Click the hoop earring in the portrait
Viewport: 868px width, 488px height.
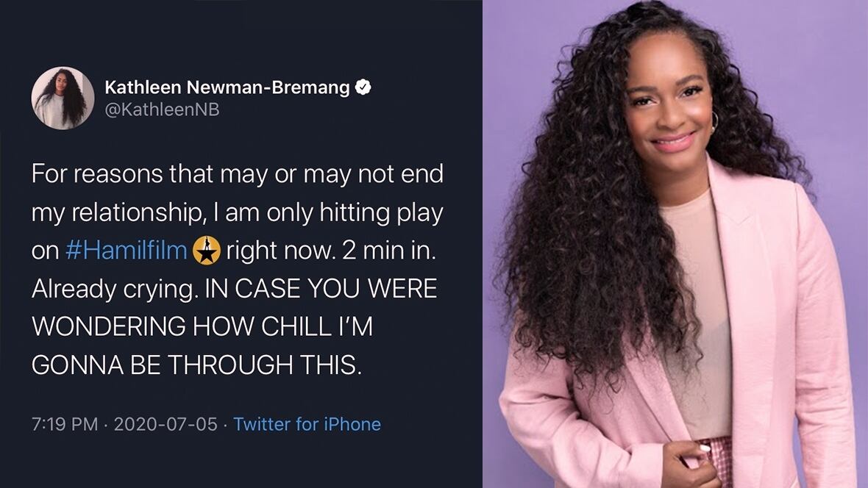tap(714, 121)
